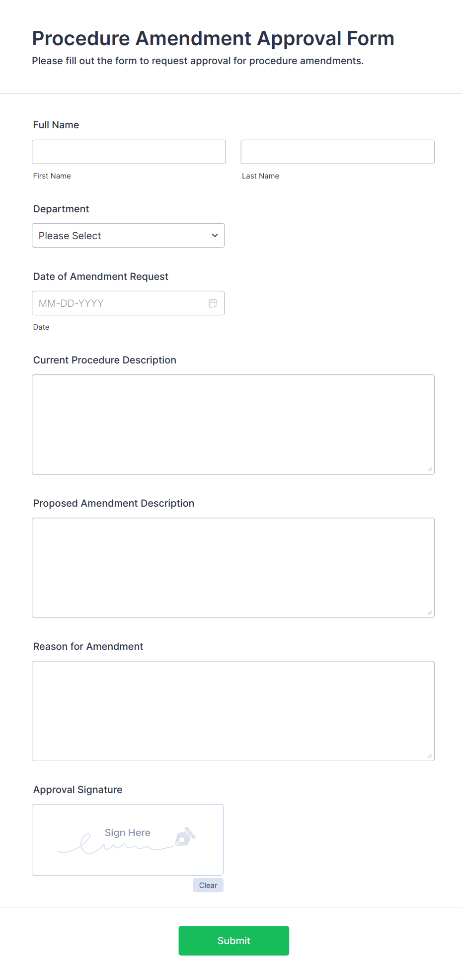Screen dimensions: 462x980
Task: Grab resize handle of Proposed Amendment textarea
Action: [x=430, y=613]
